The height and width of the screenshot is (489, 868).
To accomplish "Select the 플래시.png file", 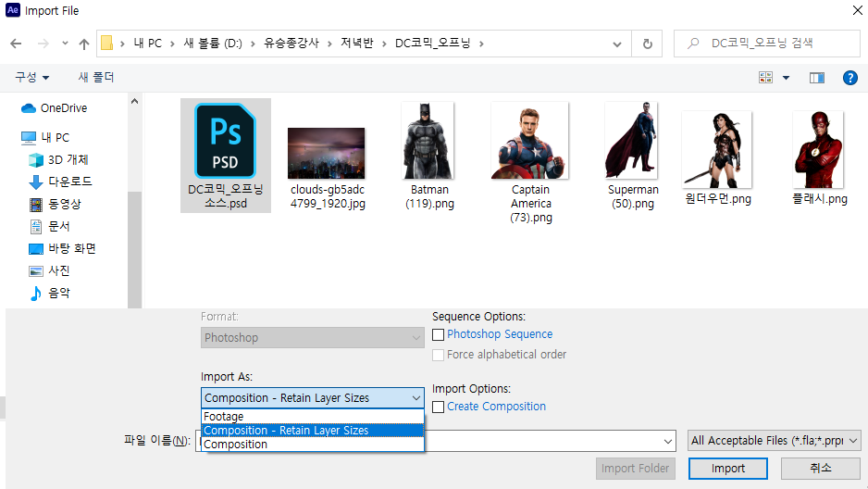I will [819, 157].
